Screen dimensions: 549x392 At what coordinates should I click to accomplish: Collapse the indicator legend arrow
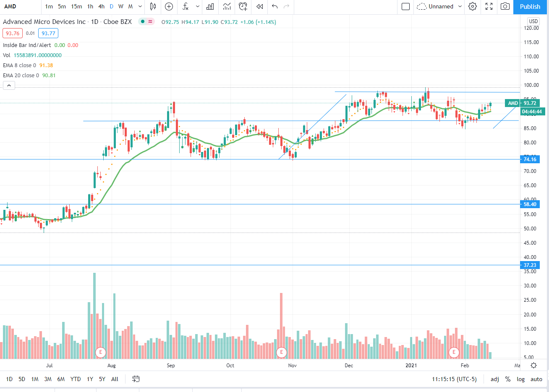point(9,86)
